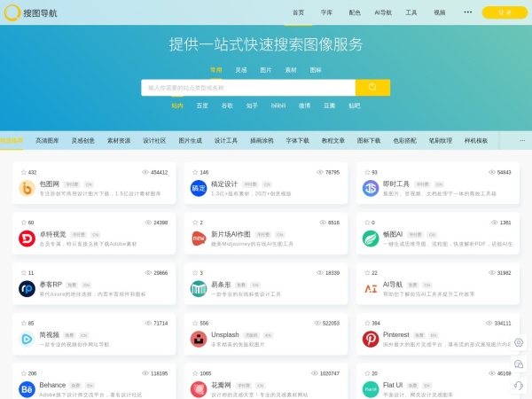
Task: Select 豆瓣 search engine option
Action: (x=329, y=106)
